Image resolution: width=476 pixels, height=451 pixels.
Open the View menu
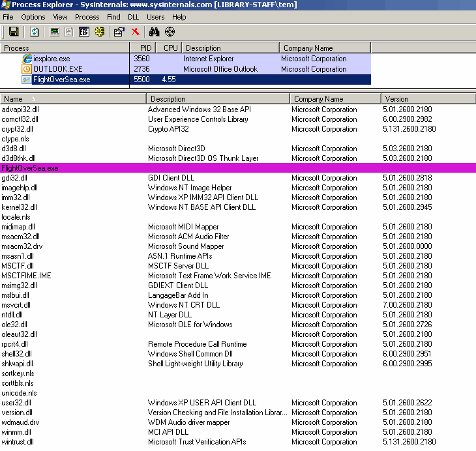[x=60, y=17]
